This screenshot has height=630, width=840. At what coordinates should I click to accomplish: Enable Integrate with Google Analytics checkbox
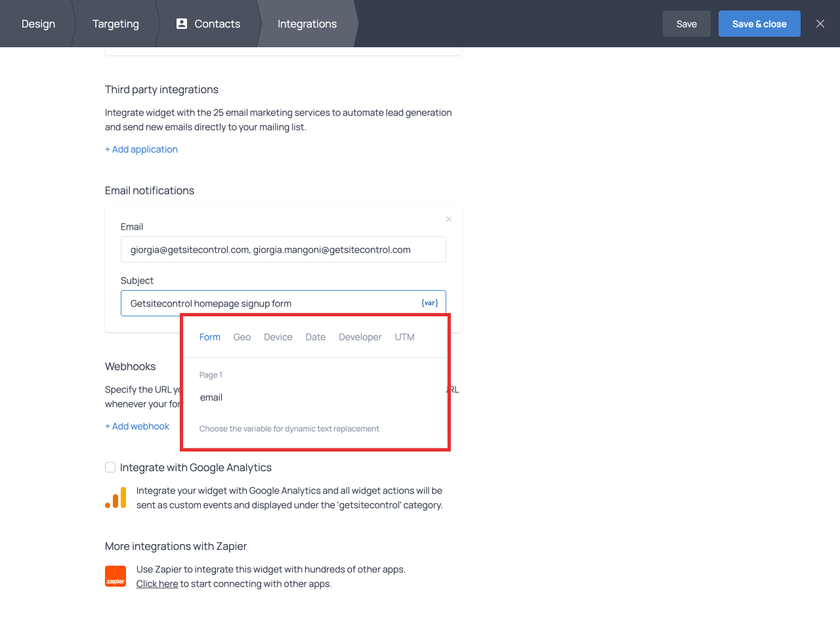(110, 467)
